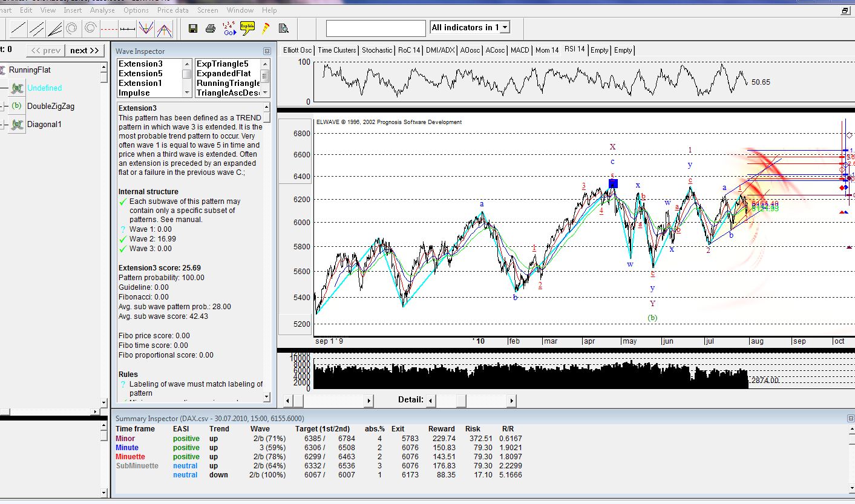Image resolution: width=855 pixels, height=504 pixels.
Task: Select Extension1 in the pattern list
Action: tap(140, 83)
